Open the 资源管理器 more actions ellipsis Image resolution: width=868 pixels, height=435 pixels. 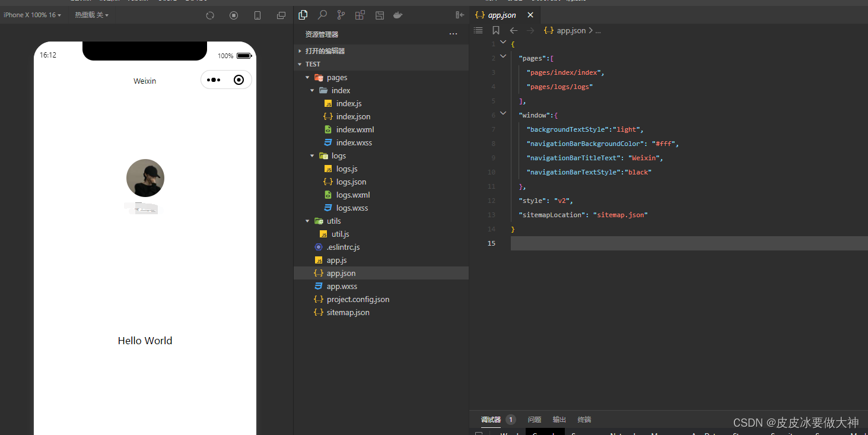pos(453,34)
